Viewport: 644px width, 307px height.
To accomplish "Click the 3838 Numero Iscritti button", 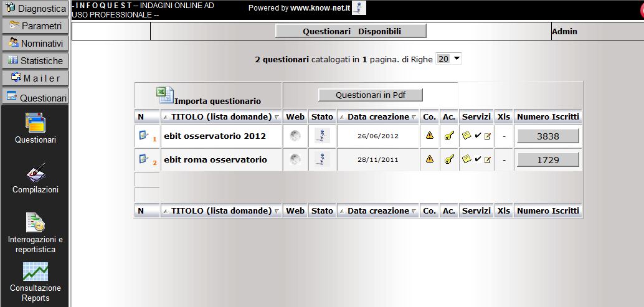I will click(x=548, y=136).
